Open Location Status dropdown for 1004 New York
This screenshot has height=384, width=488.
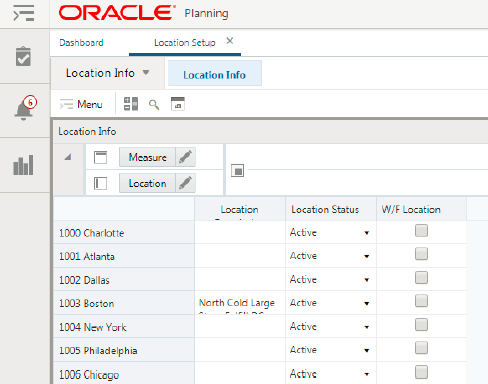point(367,327)
